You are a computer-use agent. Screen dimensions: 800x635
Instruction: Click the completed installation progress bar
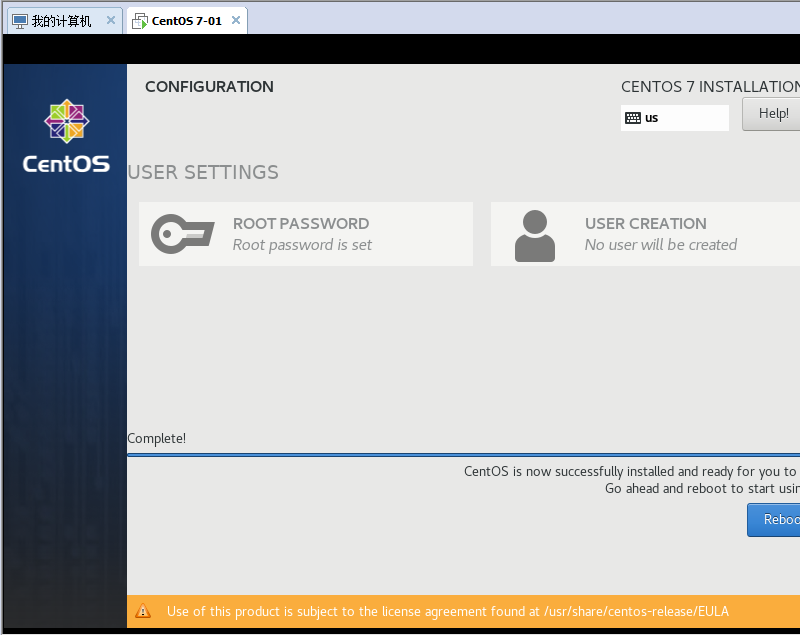click(x=463, y=454)
